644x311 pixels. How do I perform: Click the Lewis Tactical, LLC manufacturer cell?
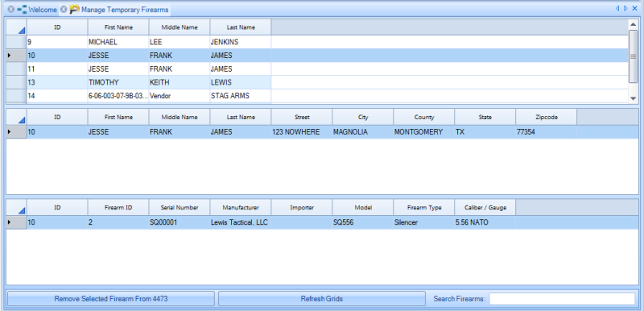point(241,222)
